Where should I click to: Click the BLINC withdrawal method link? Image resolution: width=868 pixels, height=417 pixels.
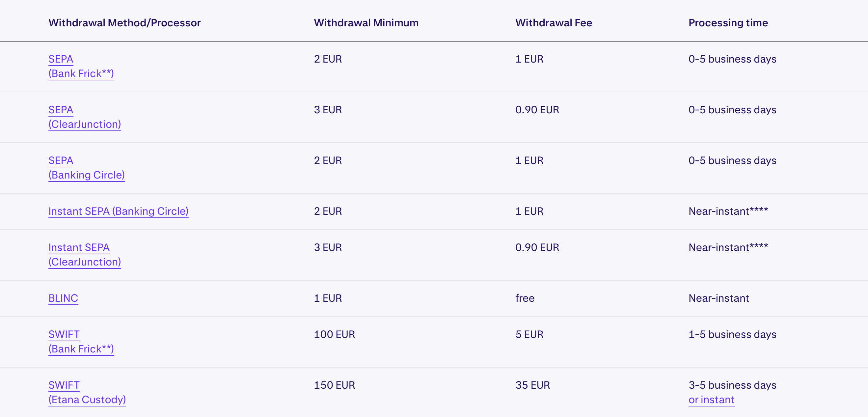63,298
